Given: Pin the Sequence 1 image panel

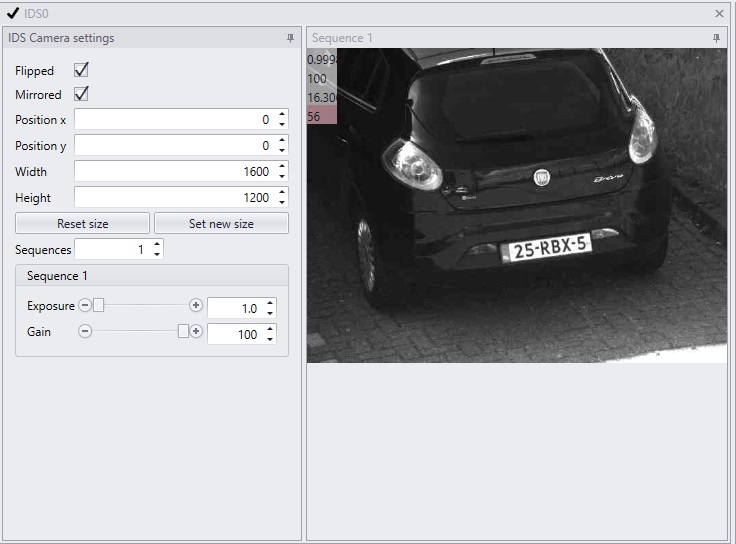Looking at the screenshot, I should 716,38.
